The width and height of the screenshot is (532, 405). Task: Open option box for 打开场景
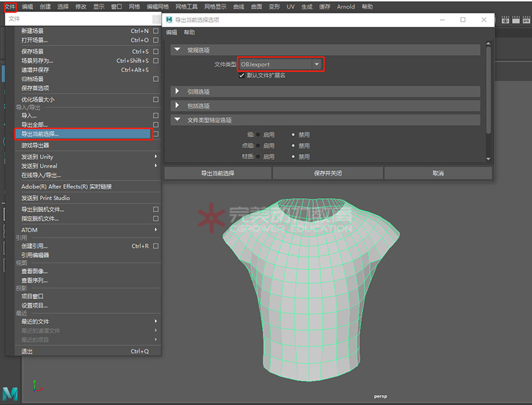click(156, 40)
